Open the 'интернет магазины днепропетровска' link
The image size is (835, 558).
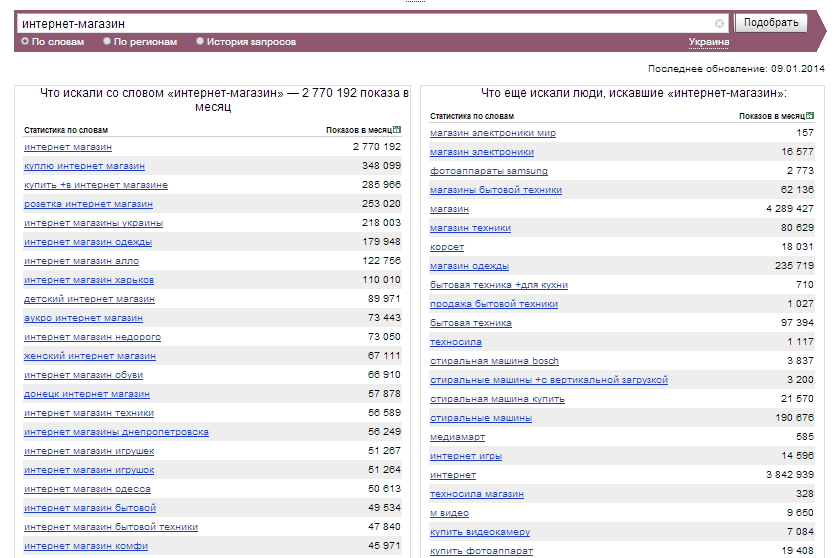[116, 432]
